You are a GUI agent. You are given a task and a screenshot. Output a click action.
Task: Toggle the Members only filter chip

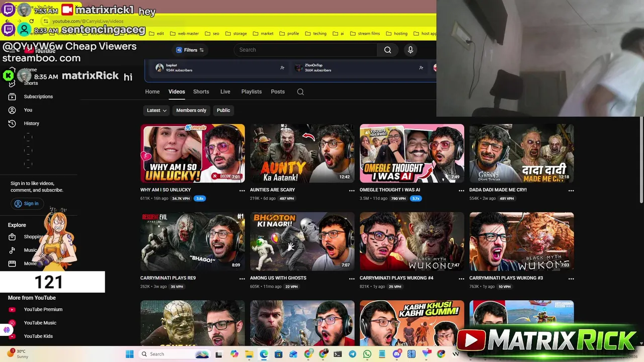(x=191, y=110)
